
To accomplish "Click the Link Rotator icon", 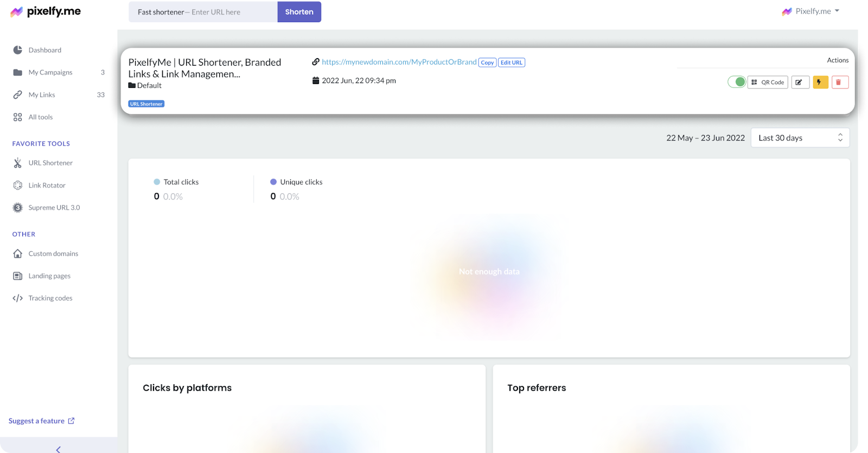I will click(18, 185).
